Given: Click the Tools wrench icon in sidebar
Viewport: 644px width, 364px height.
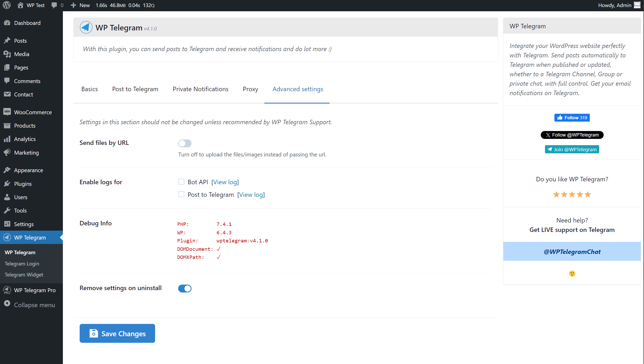Looking at the screenshot, I should [x=7, y=210].
